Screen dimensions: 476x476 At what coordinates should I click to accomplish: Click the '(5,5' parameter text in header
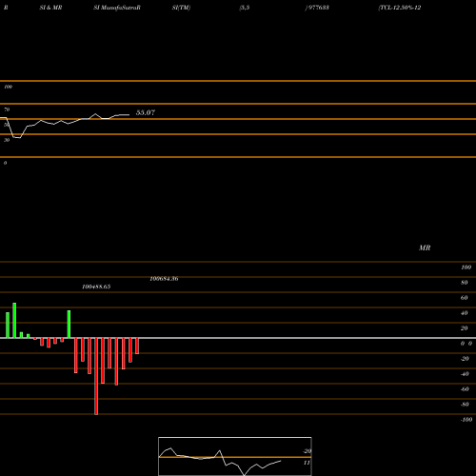coord(245,8)
